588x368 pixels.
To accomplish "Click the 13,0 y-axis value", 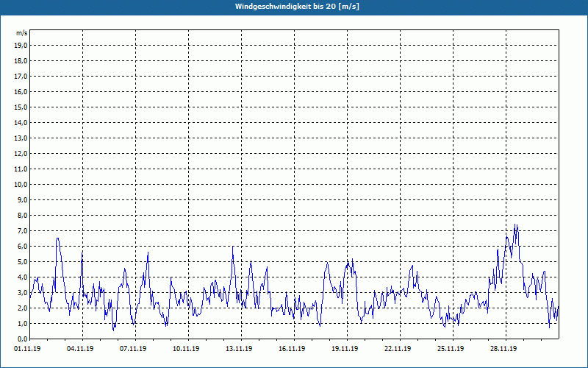I will click(21, 138).
